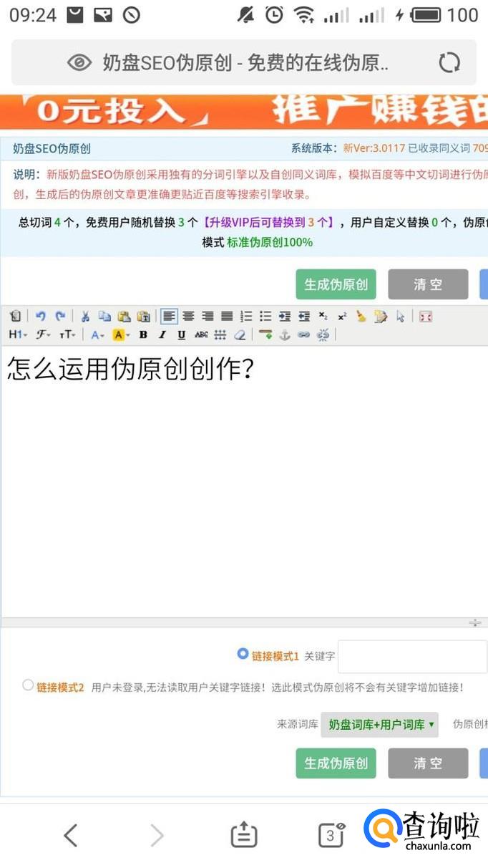Screen dimensions: 488x868
Task: Clear formatting with the broom icon
Action: coord(361,316)
